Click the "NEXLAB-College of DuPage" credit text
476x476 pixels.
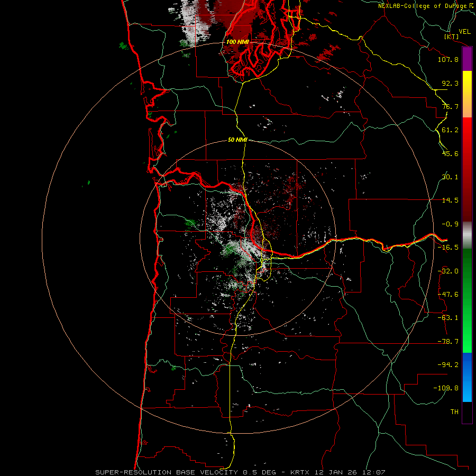coord(422,6)
